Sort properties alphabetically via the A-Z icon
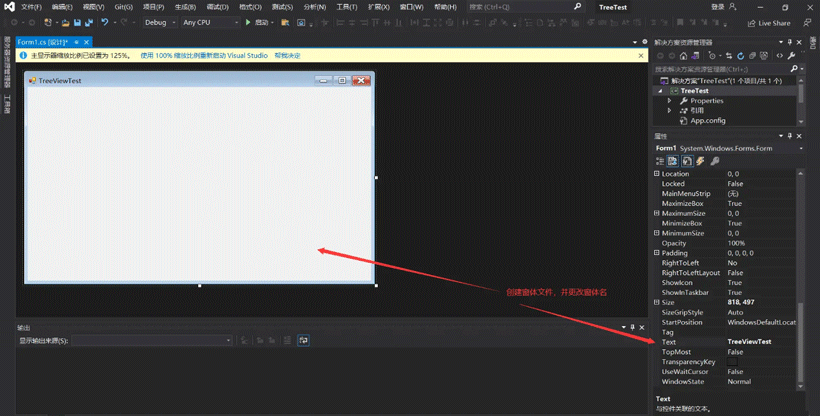 [673, 161]
